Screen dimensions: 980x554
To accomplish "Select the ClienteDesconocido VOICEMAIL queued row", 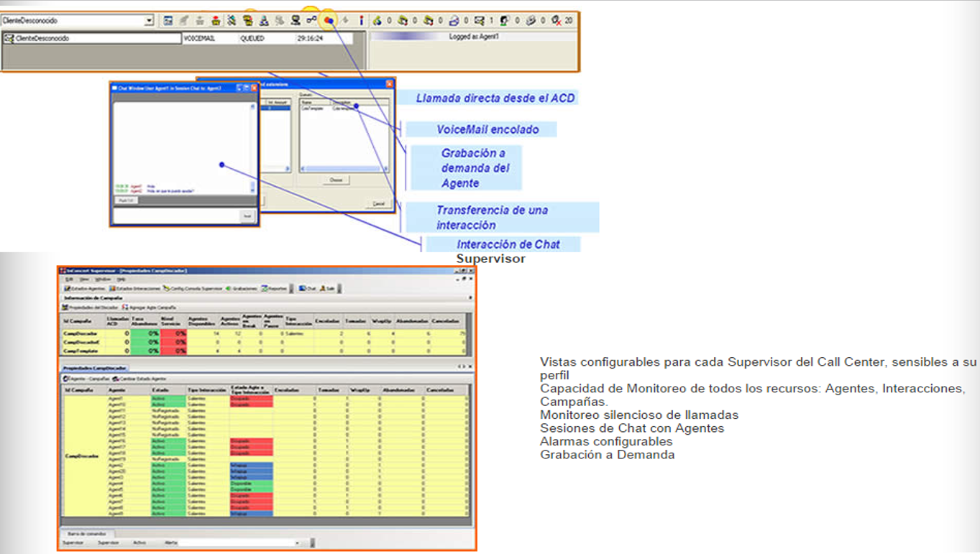I will (178, 39).
